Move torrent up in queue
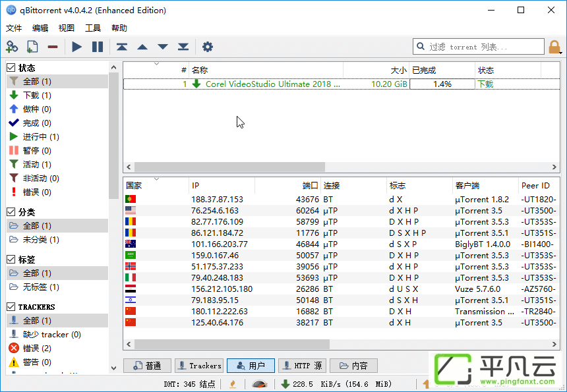 (142, 47)
